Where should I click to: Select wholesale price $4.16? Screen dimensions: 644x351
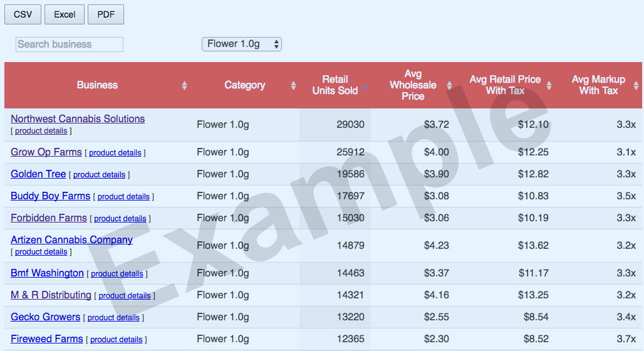tap(437, 295)
